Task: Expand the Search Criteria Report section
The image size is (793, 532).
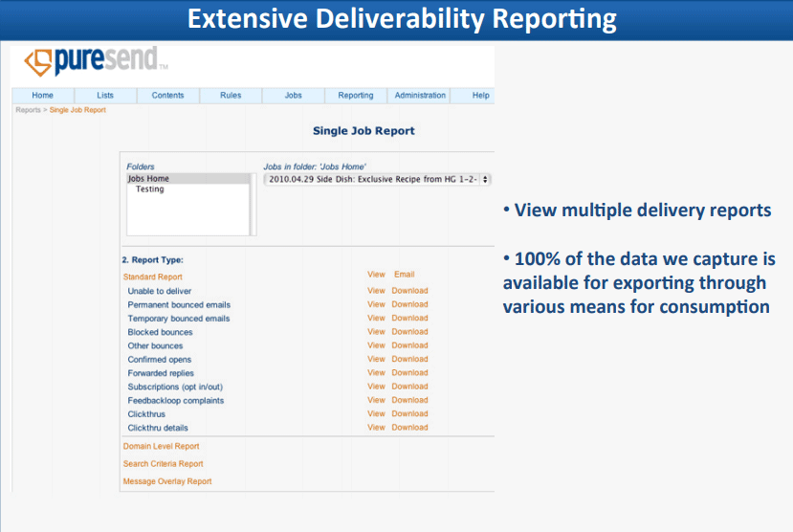Action: (163, 464)
